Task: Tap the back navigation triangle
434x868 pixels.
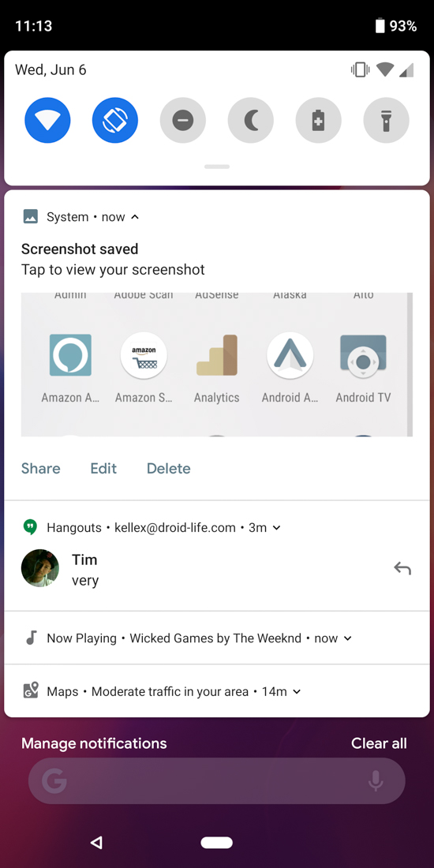Action: pyautogui.click(x=96, y=843)
